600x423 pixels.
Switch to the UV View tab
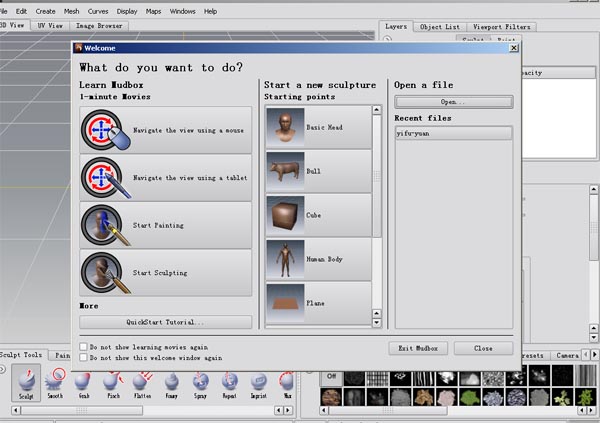[50, 26]
